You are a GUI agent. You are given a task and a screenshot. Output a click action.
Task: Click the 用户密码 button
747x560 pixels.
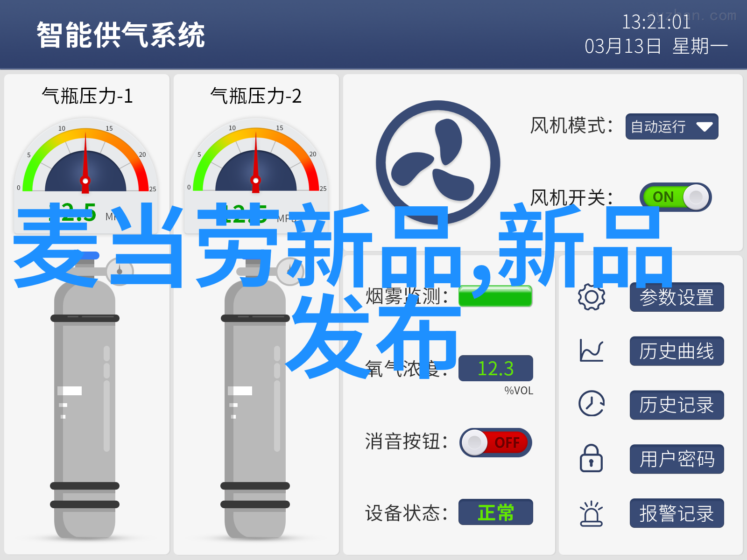[677, 459]
